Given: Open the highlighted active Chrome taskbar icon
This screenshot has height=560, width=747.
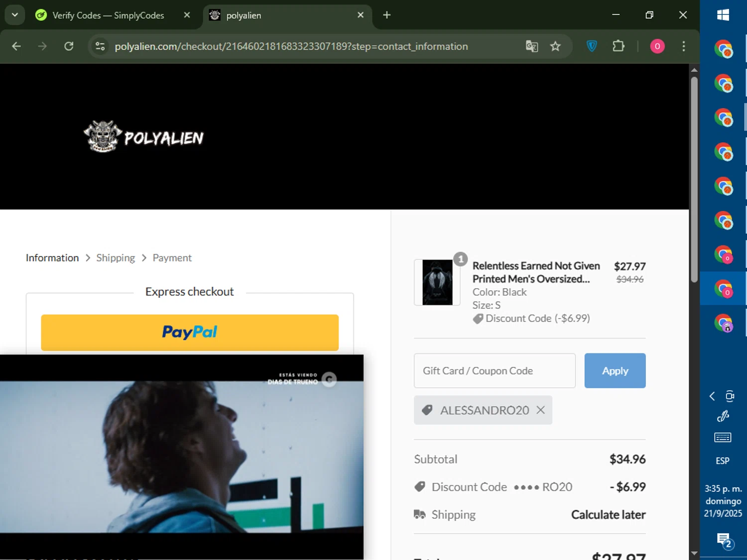Looking at the screenshot, I should point(723,288).
